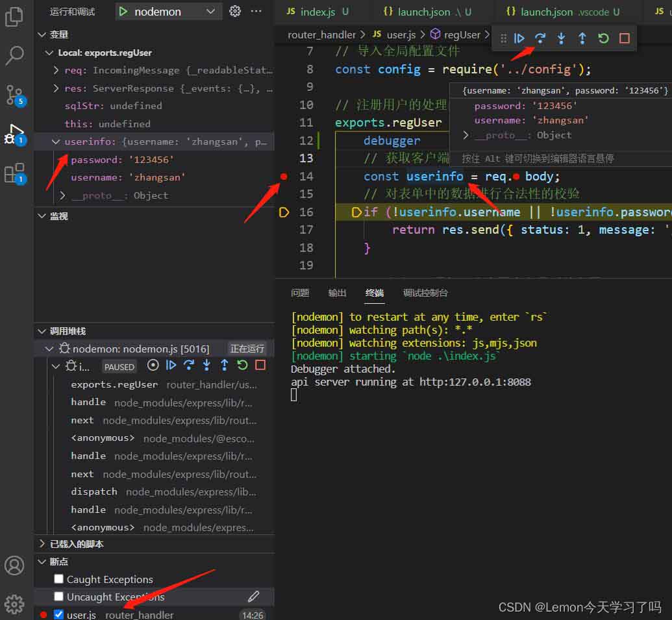Toggle inline breakpoint dot before body on line 14
The width and height of the screenshot is (672, 620).
[516, 177]
